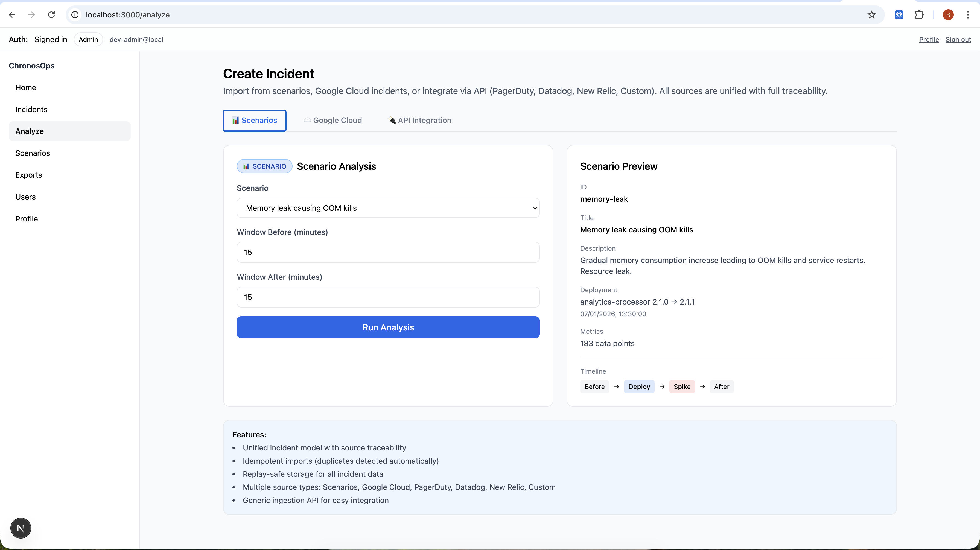The height and width of the screenshot is (550, 980).
Task: Click the browser back arrow
Action: pos(12,15)
